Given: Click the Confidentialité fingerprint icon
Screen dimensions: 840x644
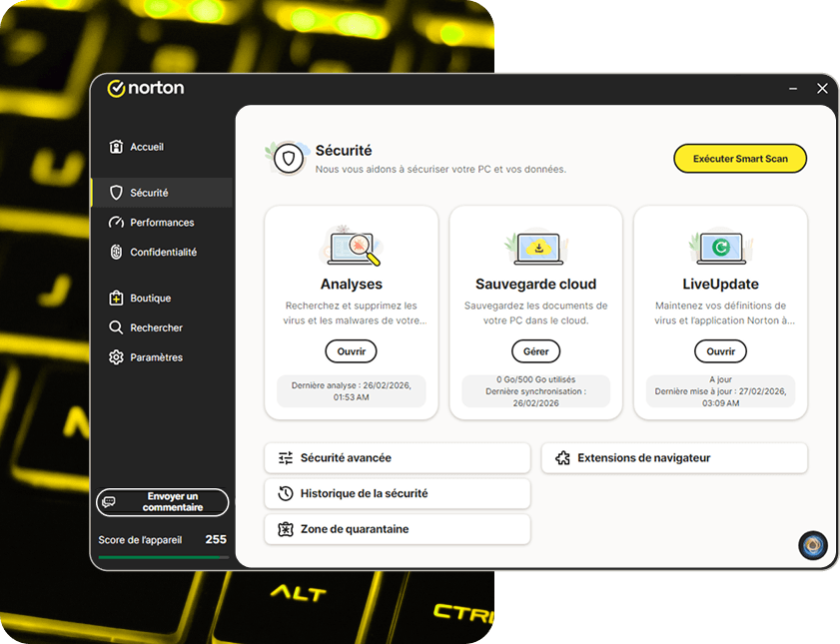Looking at the screenshot, I should point(118,252).
